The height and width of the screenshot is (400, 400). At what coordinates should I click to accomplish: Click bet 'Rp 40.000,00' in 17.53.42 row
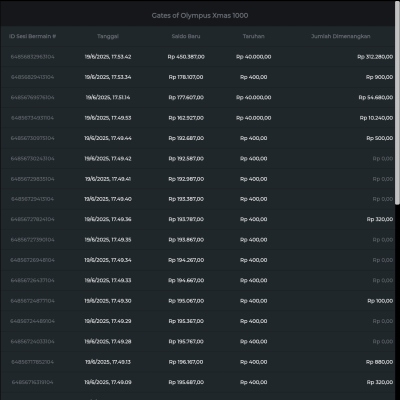click(253, 57)
